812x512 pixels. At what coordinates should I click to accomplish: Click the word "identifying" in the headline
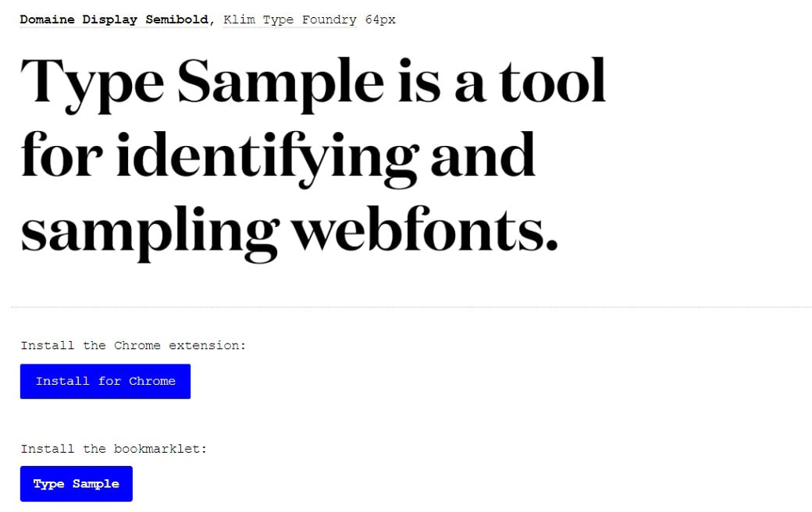pos(266,156)
